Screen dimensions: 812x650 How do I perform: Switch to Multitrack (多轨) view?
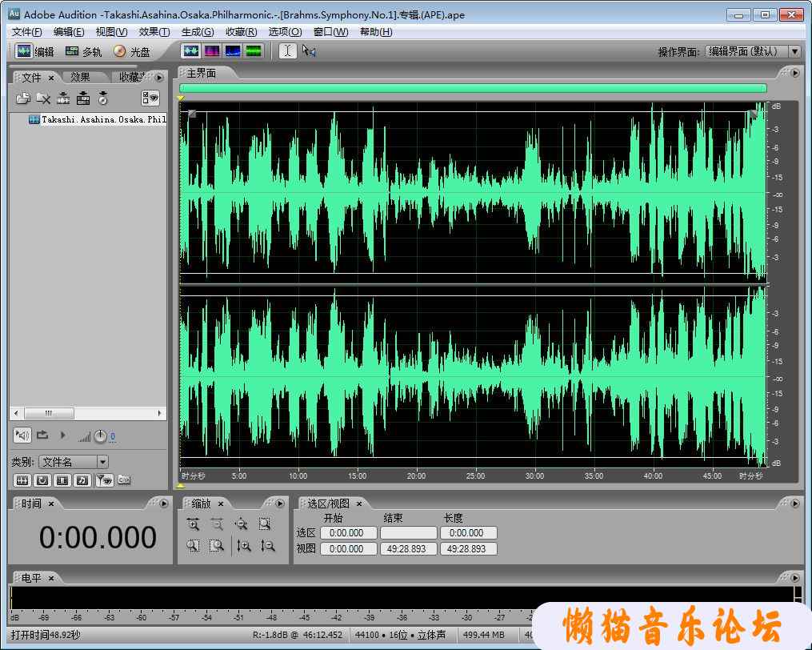pos(83,51)
